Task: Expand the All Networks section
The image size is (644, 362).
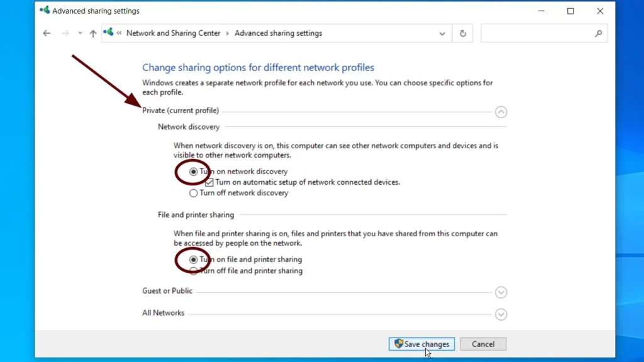Action: pyautogui.click(x=501, y=314)
